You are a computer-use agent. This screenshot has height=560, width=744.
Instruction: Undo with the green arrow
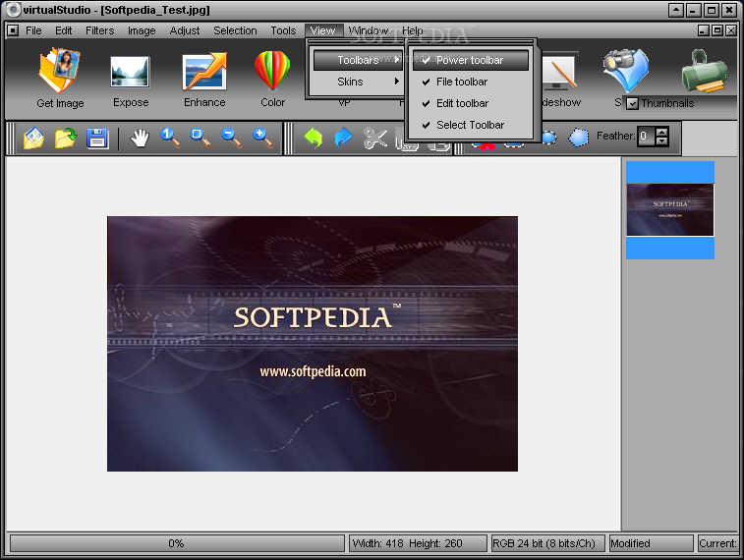point(314,138)
